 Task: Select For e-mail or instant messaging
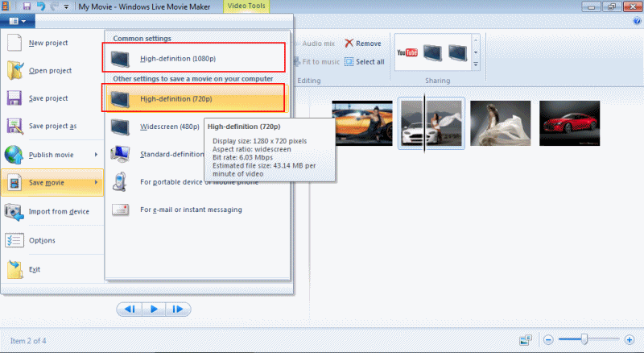click(197, 210)
